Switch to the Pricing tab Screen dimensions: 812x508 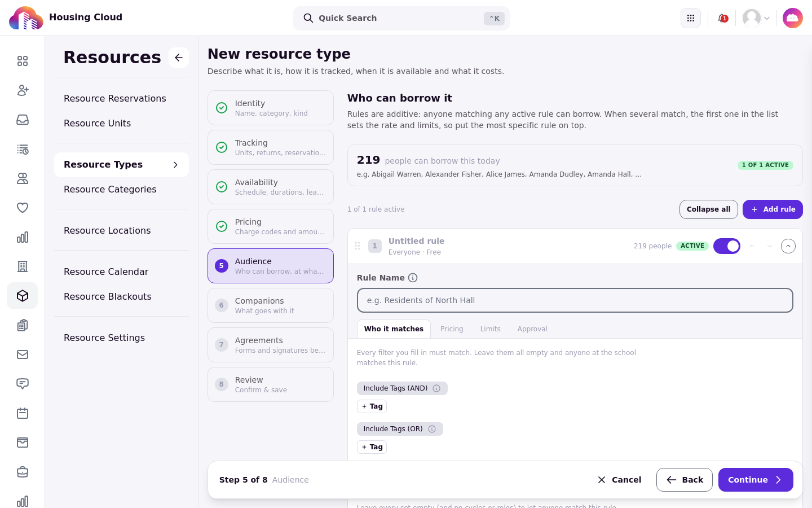[x=452, y=329]
